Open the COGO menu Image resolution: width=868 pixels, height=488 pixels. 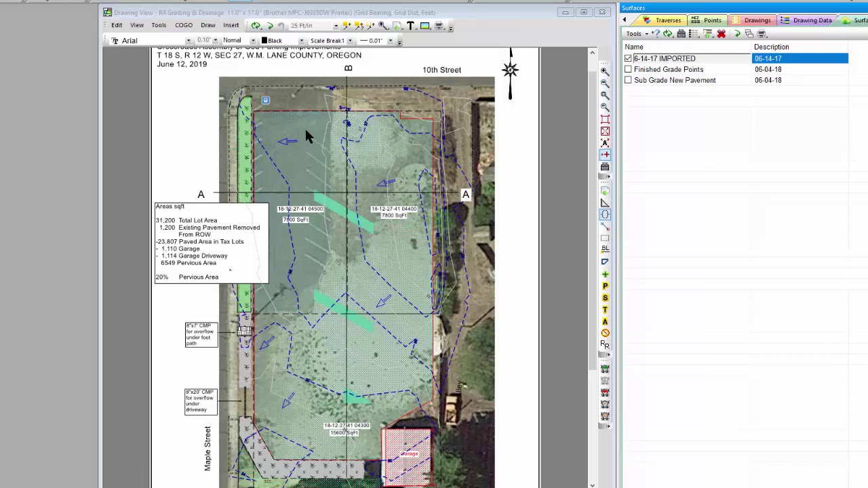tap(184, 25)
